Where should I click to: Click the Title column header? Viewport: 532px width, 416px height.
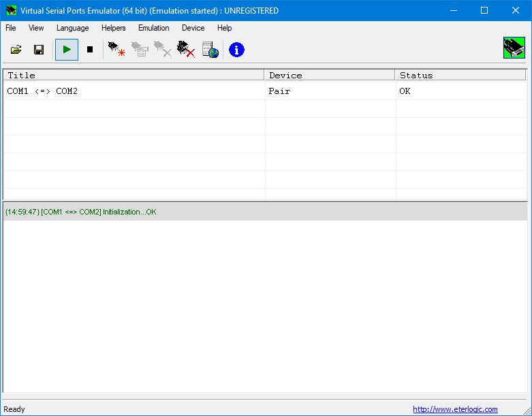133,75
